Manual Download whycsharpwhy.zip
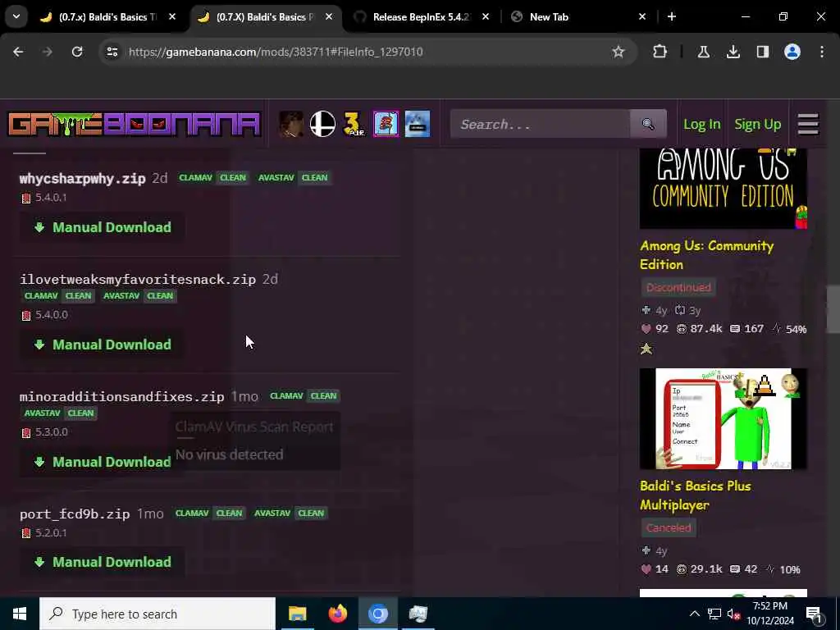Screen dimensions: 840x630 [103, 227]
